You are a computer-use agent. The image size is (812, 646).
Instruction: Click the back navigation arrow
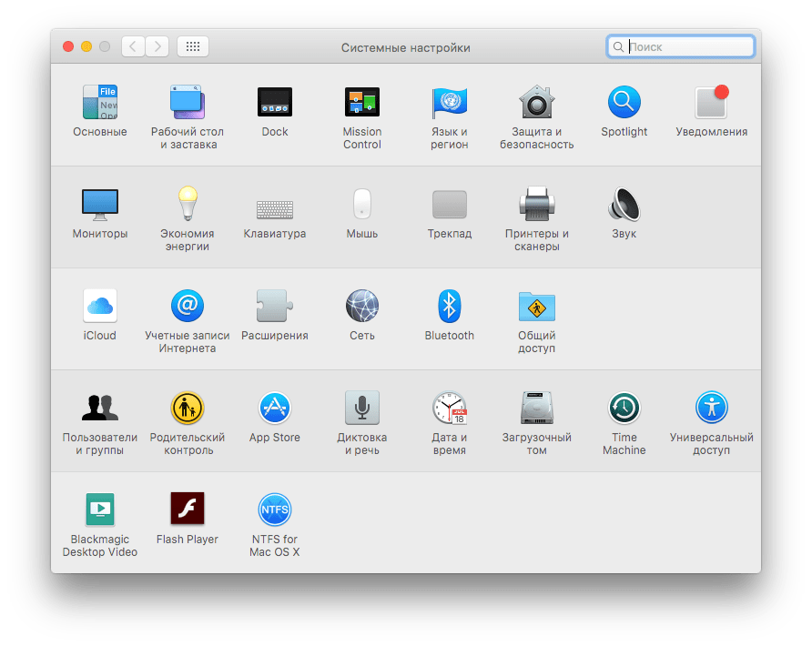coord(133,46)
